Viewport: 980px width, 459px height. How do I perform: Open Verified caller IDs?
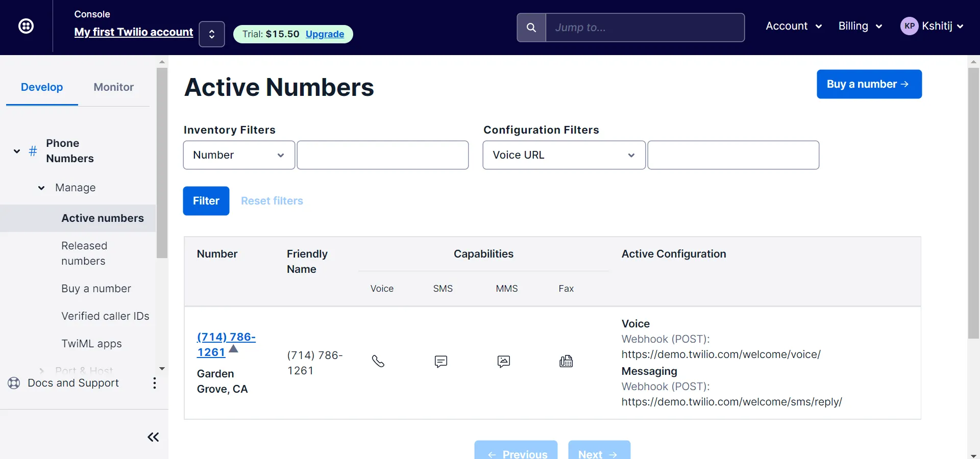[105, 316]
